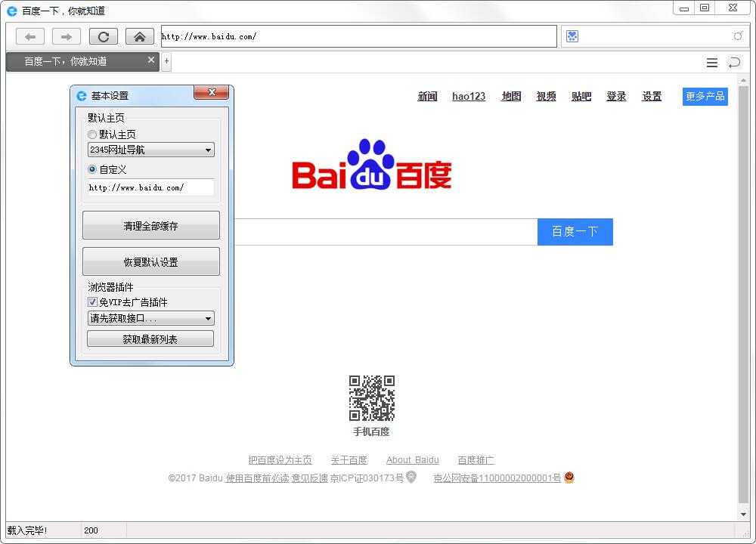Click the scrollbar down arrow
Screen dimensions: 756x544
743,515
